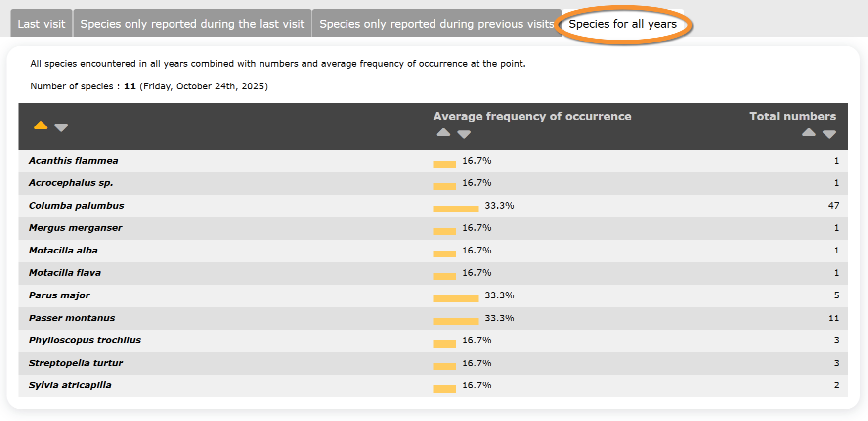This screenshot has height=421, width=868.
Task: Click the Acanthis flammea species name
Action: (74, 161)
